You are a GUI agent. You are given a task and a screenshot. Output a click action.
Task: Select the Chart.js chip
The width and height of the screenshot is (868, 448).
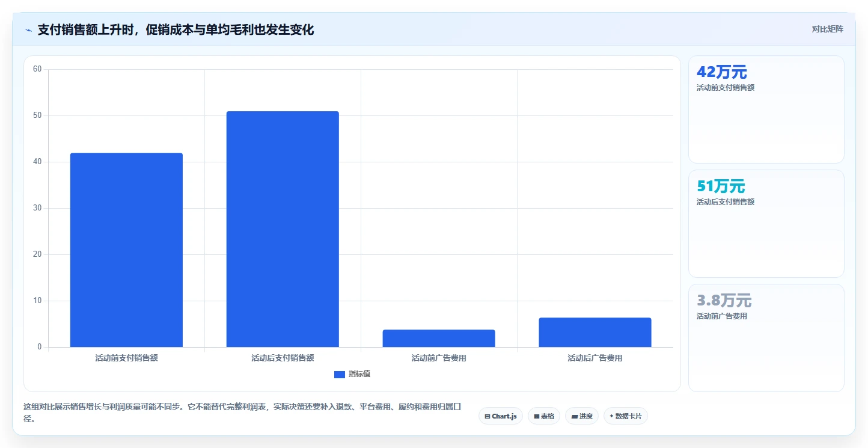coord(501,416)
